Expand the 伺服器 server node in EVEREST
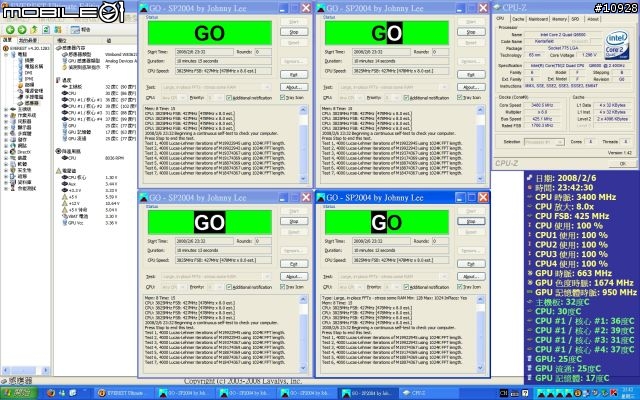640x400 pixels. pyautogui.click(x=6, y=121)
